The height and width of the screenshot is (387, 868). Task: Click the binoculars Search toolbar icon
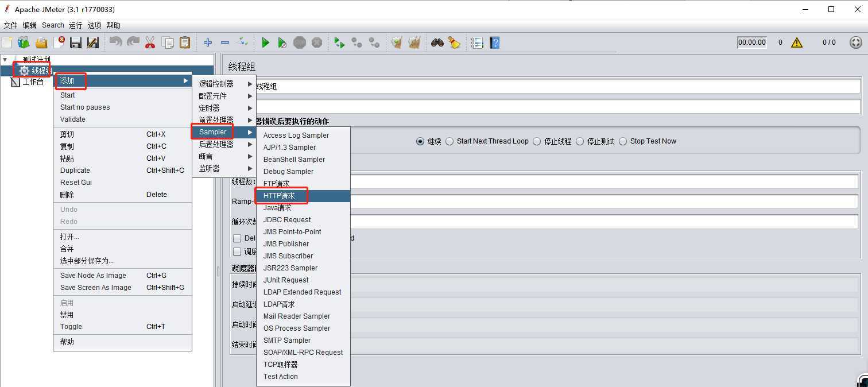tap(437, 42)
